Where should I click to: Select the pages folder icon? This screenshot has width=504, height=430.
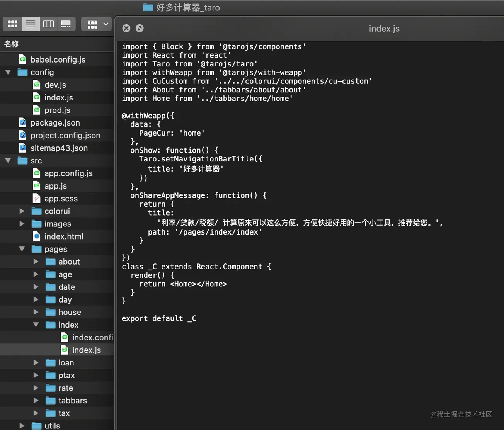(x=37, y=249)
